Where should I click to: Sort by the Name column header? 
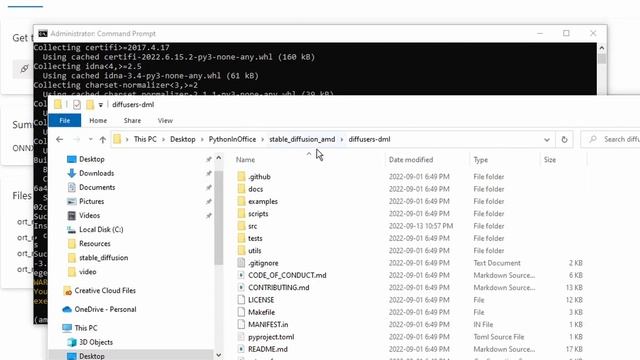[x=245, y=160]
